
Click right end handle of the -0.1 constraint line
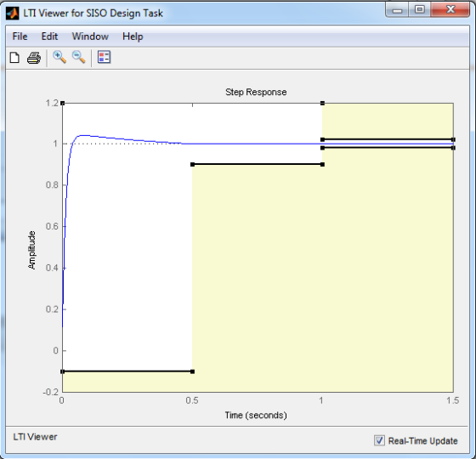(192, 371)
